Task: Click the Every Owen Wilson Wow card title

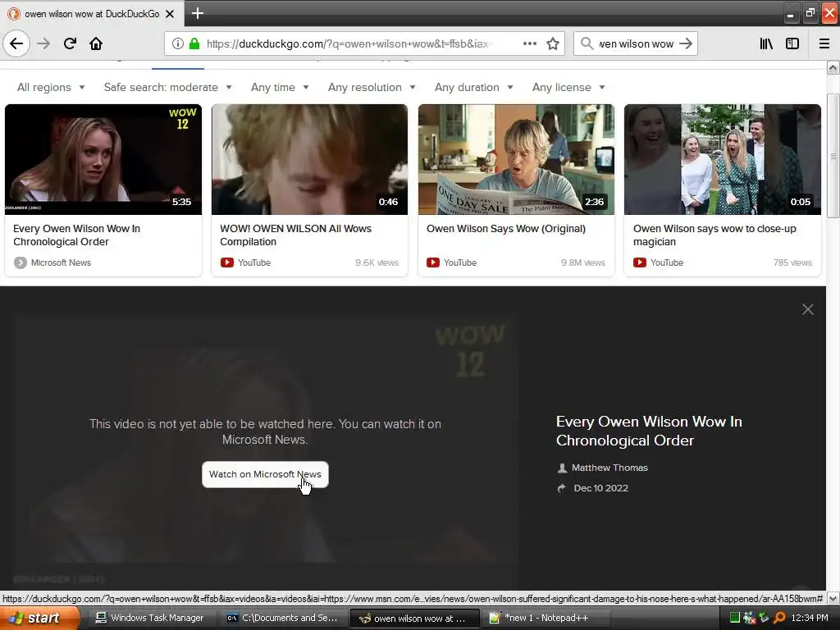Action: tap(76, 235)
